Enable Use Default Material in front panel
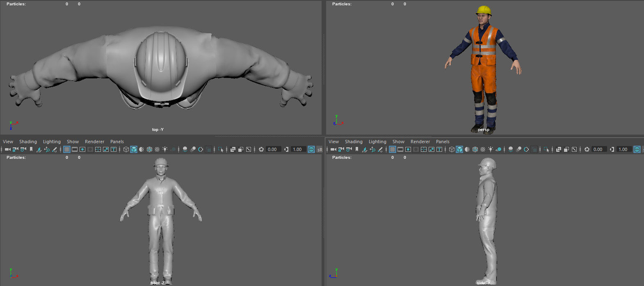This screenshot has height=286, width=644. [x=142, y=149]
